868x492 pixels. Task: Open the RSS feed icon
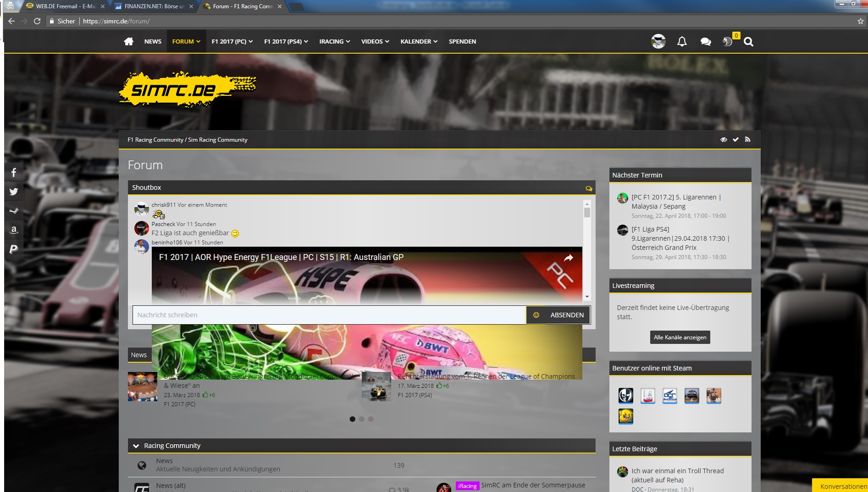click(x=747, y=139)
